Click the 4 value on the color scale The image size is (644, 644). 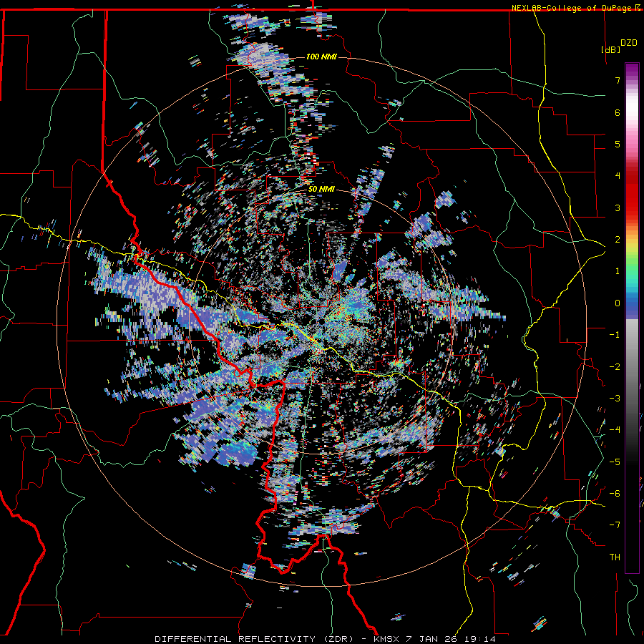coord(618,176)
